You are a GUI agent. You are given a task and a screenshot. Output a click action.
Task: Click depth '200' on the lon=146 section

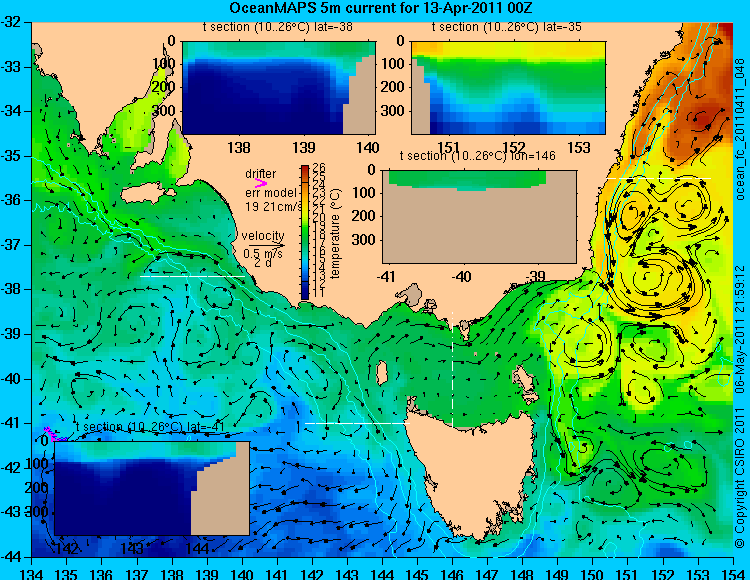click(366, 216)
